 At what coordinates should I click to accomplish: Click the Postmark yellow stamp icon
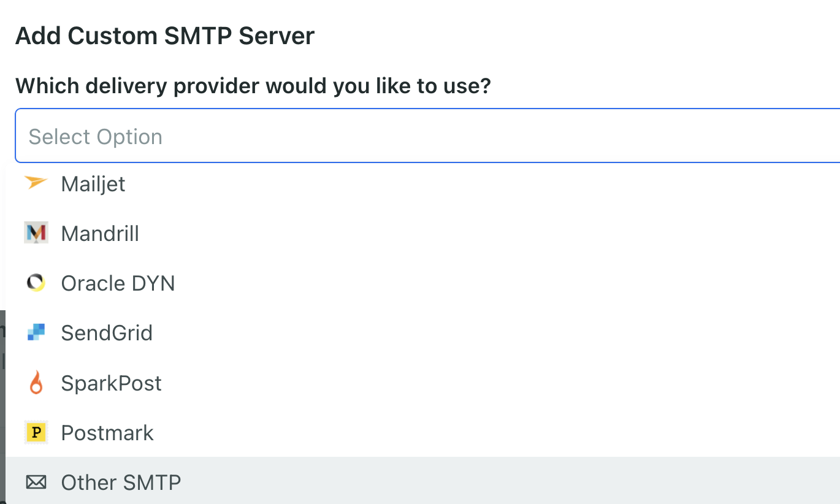36,433
